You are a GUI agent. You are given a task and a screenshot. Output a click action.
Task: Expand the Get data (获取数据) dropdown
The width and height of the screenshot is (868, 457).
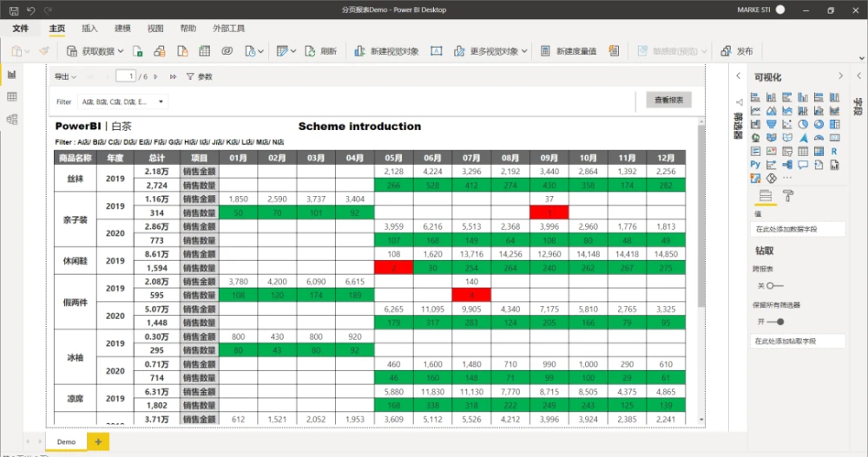120,51
